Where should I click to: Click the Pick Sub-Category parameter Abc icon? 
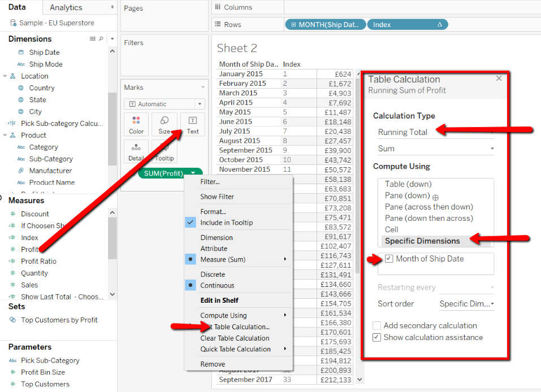click(x=13, y=360)
